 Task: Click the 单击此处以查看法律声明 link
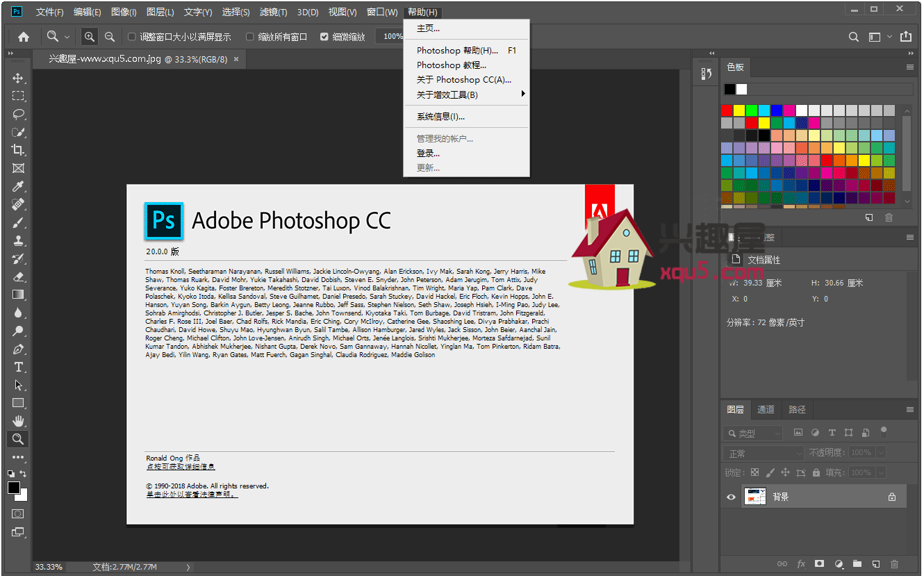192,495
